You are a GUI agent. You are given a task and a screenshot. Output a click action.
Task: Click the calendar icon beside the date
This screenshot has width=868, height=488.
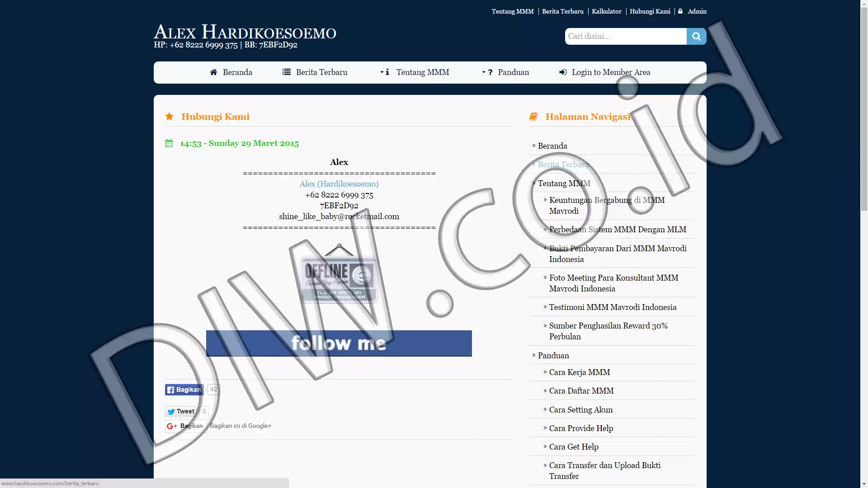(169, 143)
